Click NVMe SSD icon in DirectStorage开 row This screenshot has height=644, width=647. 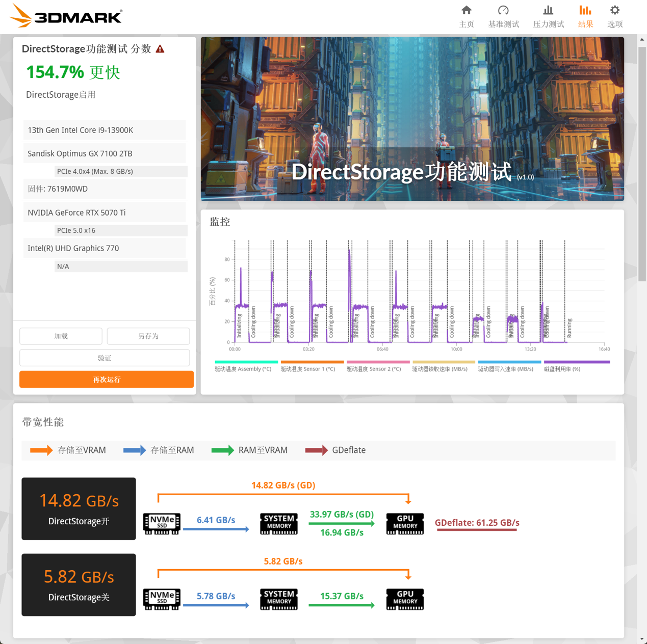coord(162,524)
